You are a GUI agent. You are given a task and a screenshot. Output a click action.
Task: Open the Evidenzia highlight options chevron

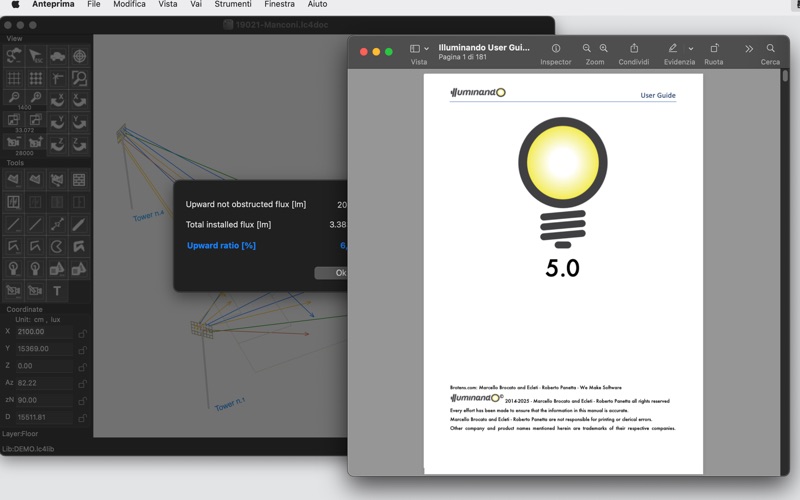pyautogui.click(x=691, y=48)
